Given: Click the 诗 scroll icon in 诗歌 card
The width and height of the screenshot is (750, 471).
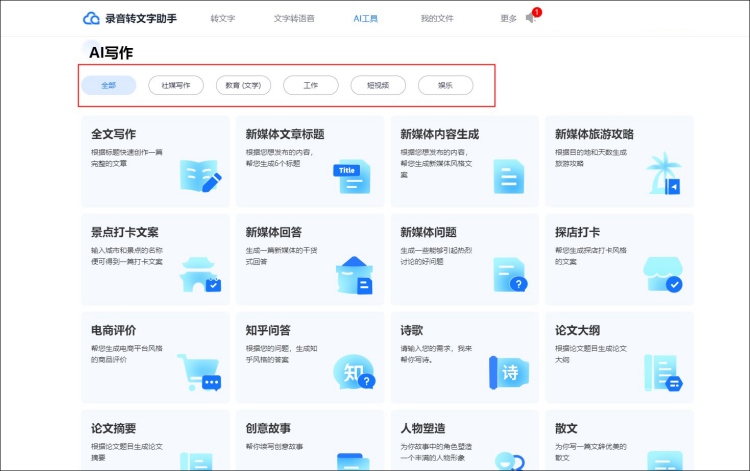Looking at the screenshot, I should point(509,372).
